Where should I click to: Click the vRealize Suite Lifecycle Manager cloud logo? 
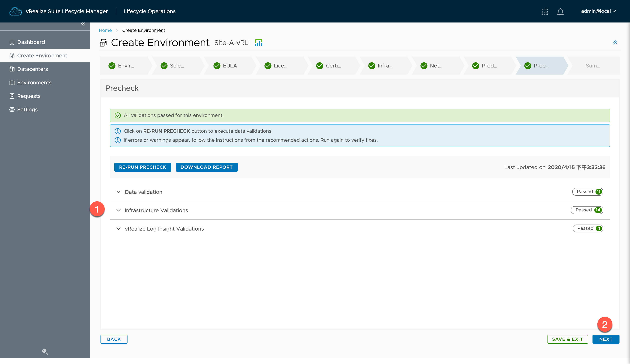[16, 11]
